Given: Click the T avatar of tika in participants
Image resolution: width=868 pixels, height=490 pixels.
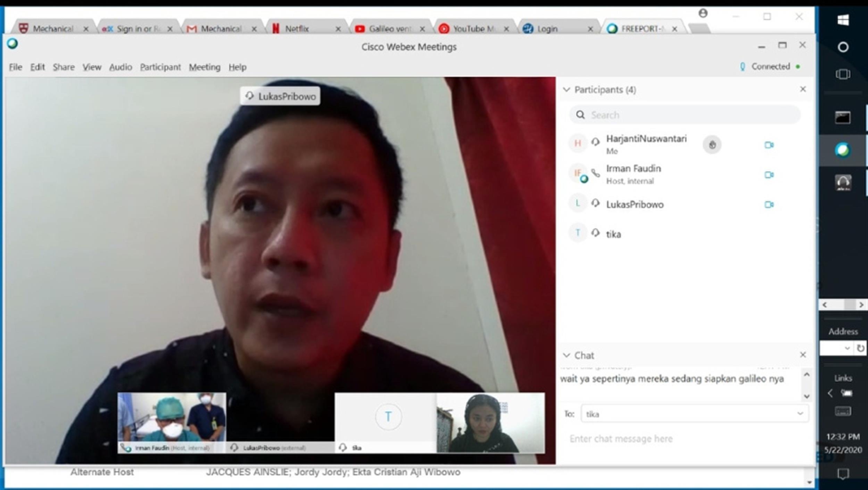Looking at the screenshot, I should coord(578,233).
